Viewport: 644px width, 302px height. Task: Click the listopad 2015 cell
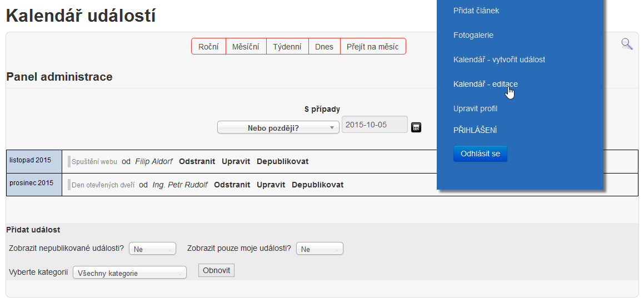34,161
